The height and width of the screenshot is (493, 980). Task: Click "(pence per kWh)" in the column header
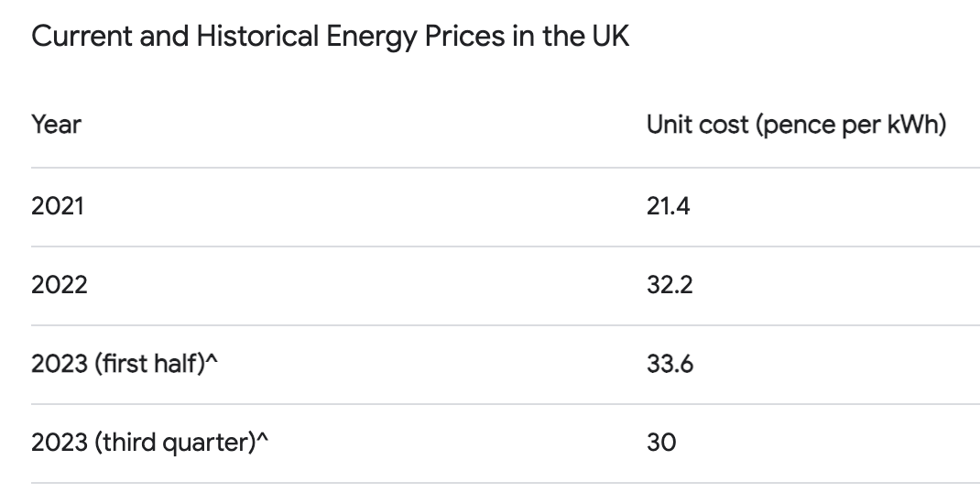tap(851, 124)
